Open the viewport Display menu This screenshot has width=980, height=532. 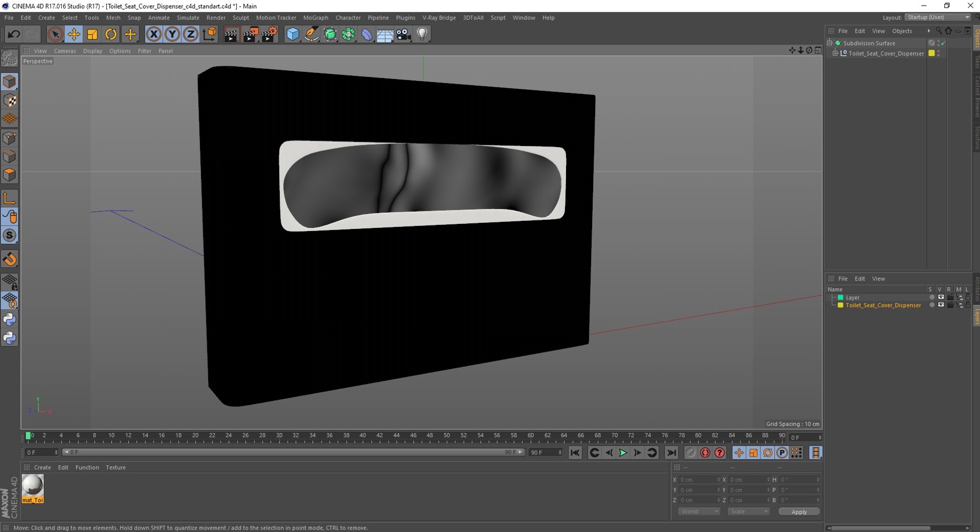(92, 51)
